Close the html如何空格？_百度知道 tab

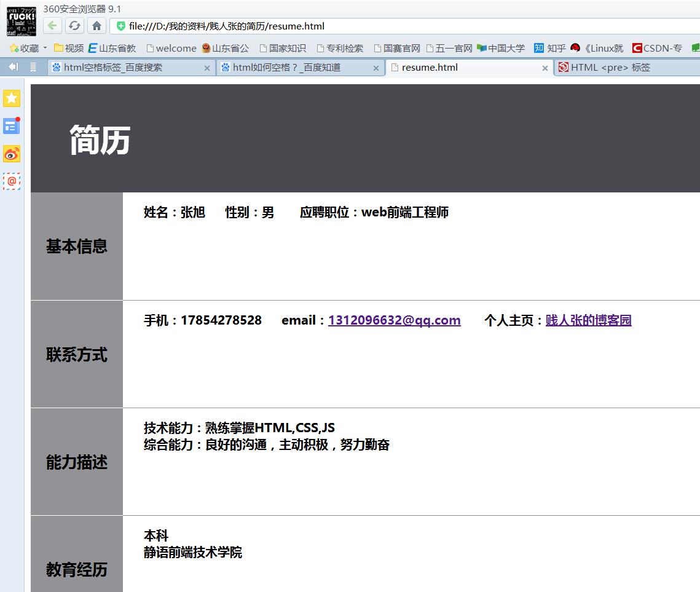pos(376,68)
